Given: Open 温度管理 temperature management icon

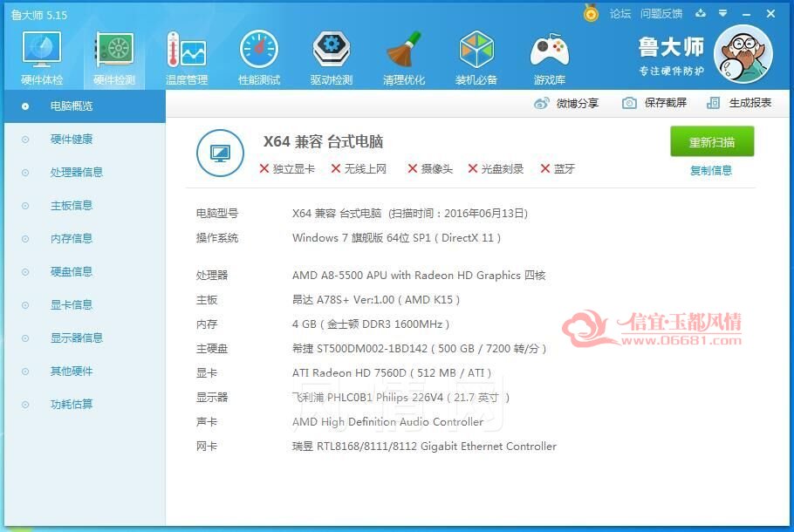Looking at the screenshot, I should click(187, 58).
